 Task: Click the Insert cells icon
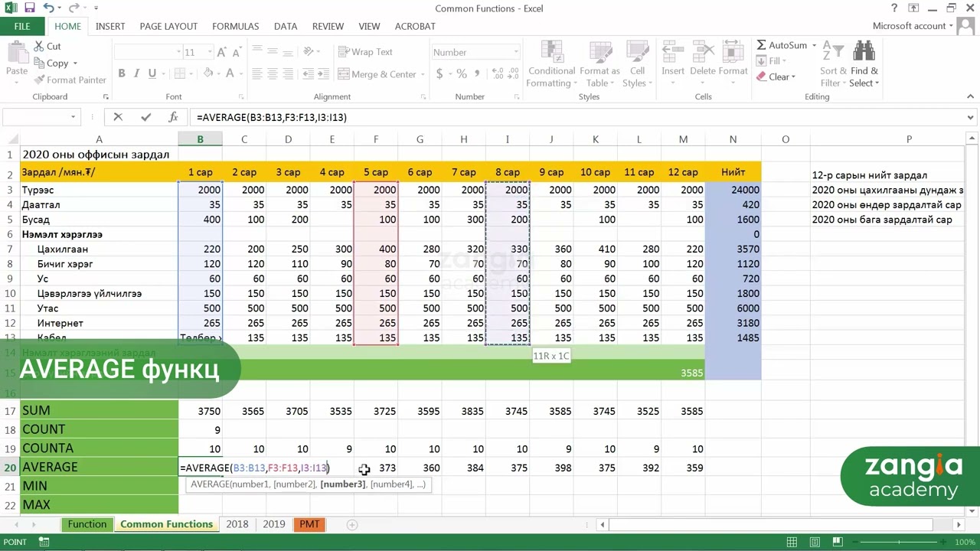pos(673,52)
